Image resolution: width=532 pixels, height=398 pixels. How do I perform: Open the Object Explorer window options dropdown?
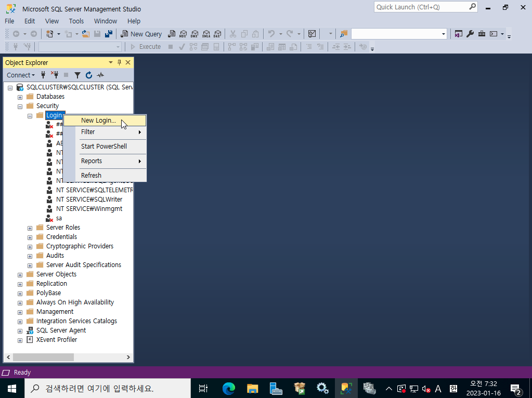111,62
